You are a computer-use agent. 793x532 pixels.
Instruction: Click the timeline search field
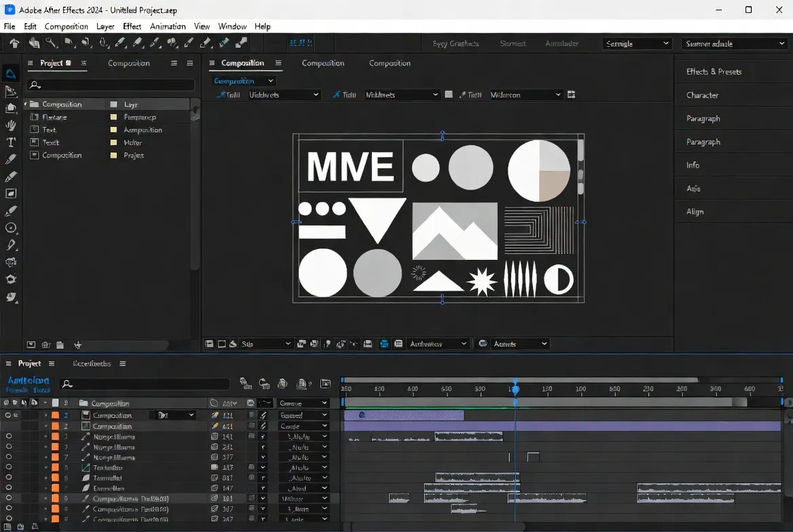point(145,384)
